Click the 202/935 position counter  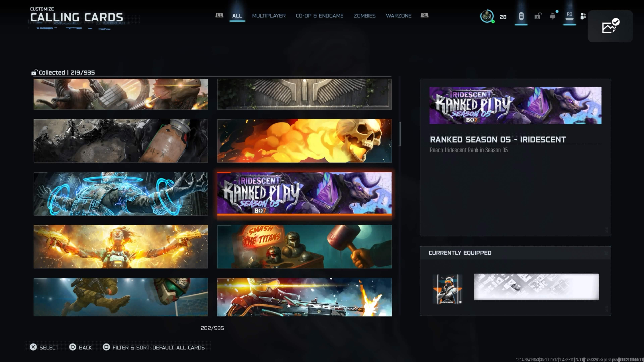point(212,328)
